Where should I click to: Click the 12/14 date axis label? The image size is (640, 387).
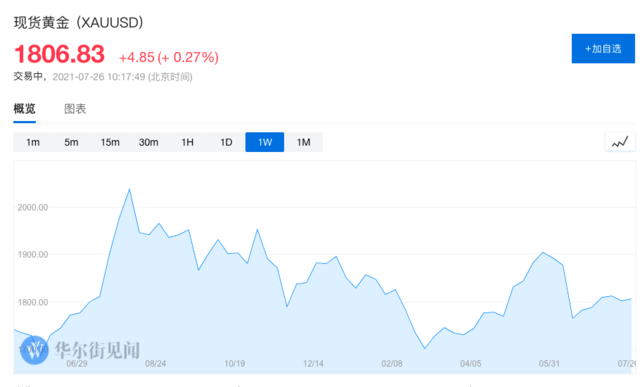[313, 363]
